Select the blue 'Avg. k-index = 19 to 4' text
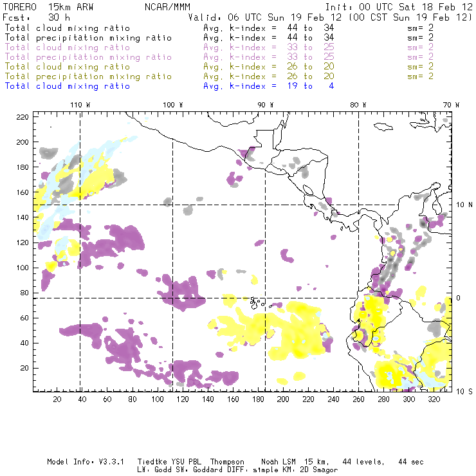Screen dimensions: 476x476 [269, 86]
